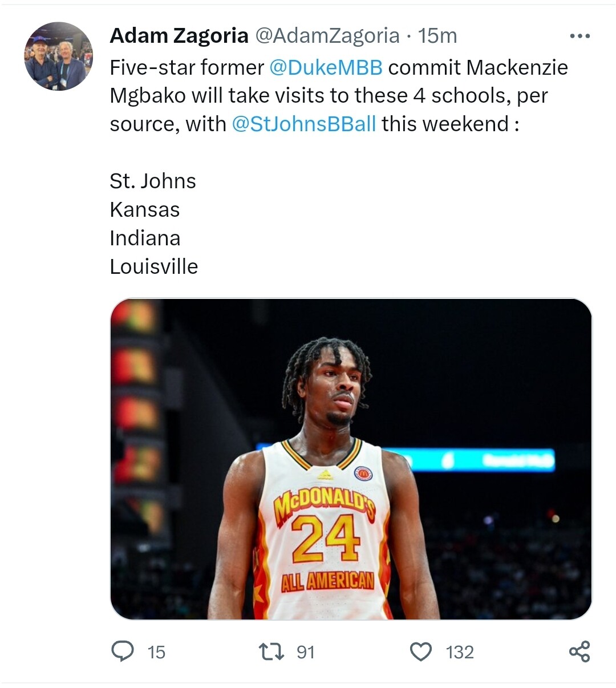Click the Kansas line in the tweet
The width and height of the screenshot is (616, 688).
(145, 209)
